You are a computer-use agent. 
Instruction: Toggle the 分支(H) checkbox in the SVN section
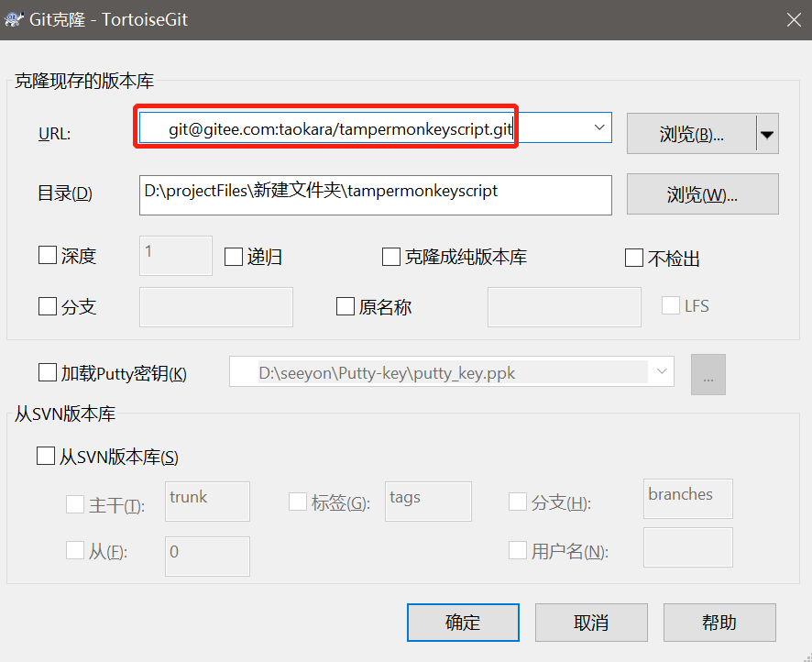518,502
